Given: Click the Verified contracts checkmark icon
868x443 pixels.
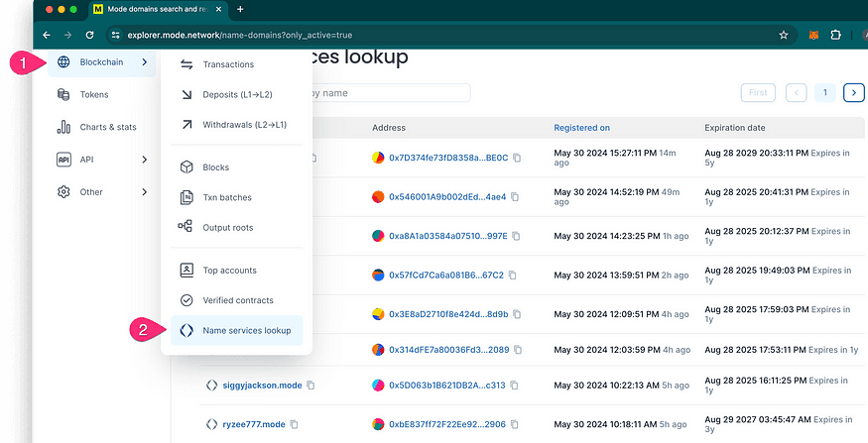Looking at the screenshot, I should (186, 300).
